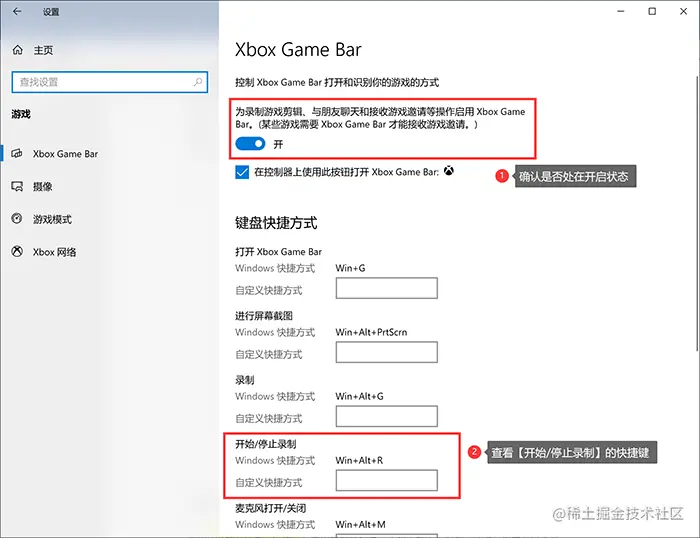
Task: Click custom shortcut field for 录制
Action: pos(387,416)
